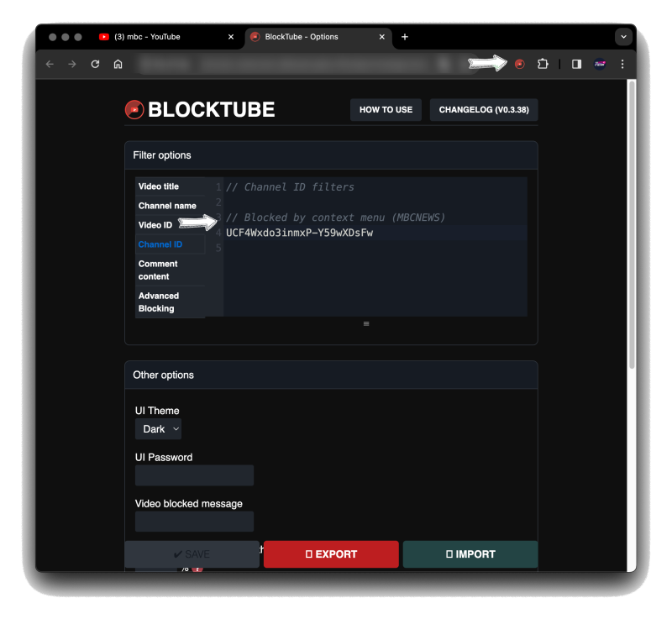Open the browser side panel icon

(x=576, y=64)
